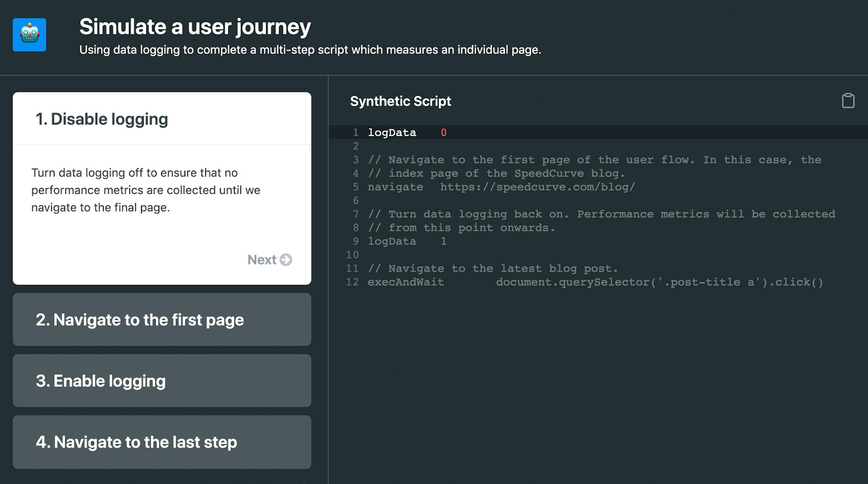Viewport: 868px width, 484px height.
Task: Click the Next arrow circle icon
Action: 286,260
